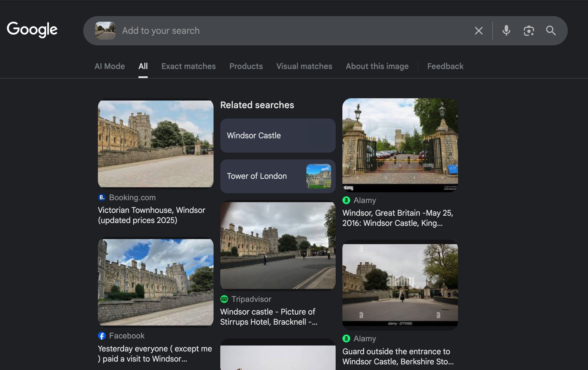Click the Feedback link
The width and height of the screenshot is (588, 370).
coord(445,66)
